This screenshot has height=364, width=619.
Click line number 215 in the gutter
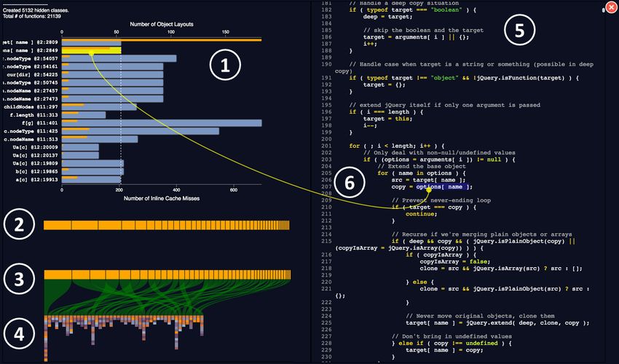point(326,241)
